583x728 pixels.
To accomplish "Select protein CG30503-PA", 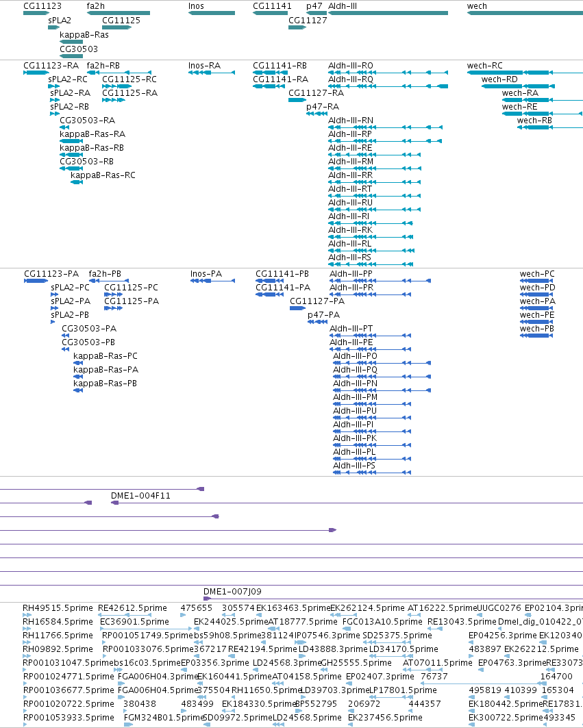I will coord(66,336).
